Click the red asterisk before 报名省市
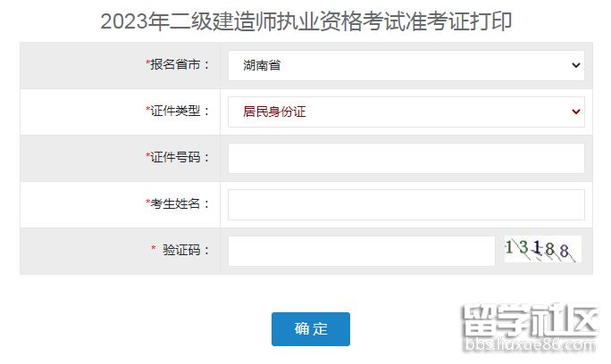 coord(148,62)
